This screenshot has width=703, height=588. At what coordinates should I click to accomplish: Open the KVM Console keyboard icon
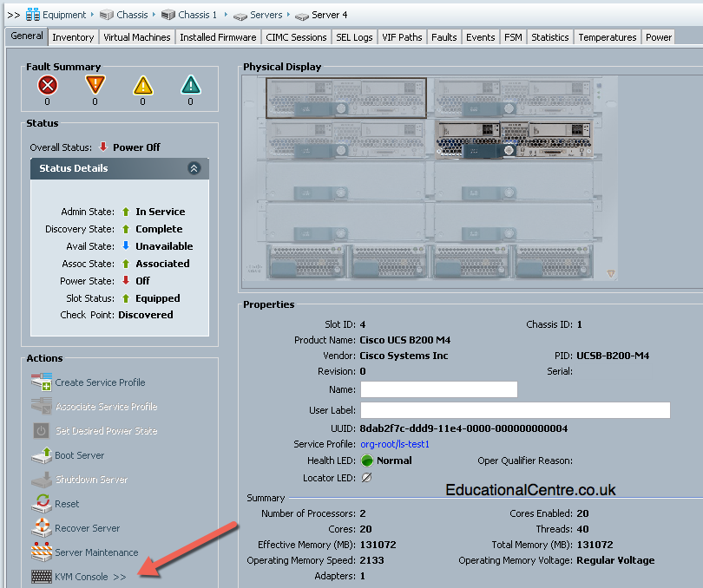tap(42, 577)
